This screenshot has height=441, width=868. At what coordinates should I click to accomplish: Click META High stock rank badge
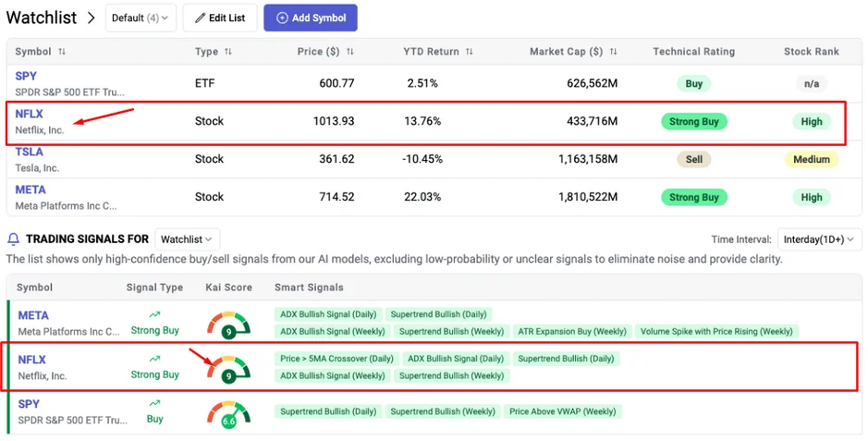(x=812, y=197)
